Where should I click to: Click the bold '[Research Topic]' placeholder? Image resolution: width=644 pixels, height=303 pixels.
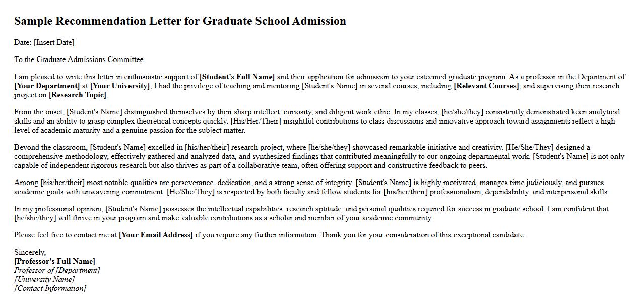(x=78, y=95)
